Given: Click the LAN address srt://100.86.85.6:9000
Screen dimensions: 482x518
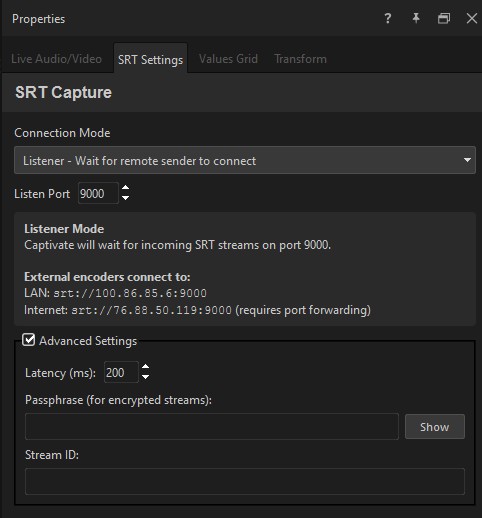Looking at the screenshot, I should point(130,293).
